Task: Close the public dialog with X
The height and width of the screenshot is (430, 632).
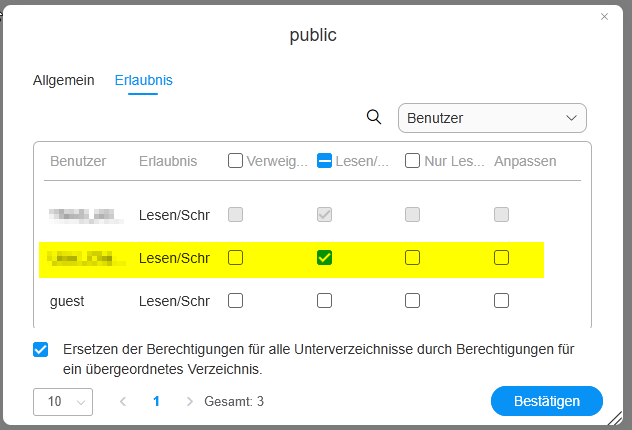Action: pos(604,17)
